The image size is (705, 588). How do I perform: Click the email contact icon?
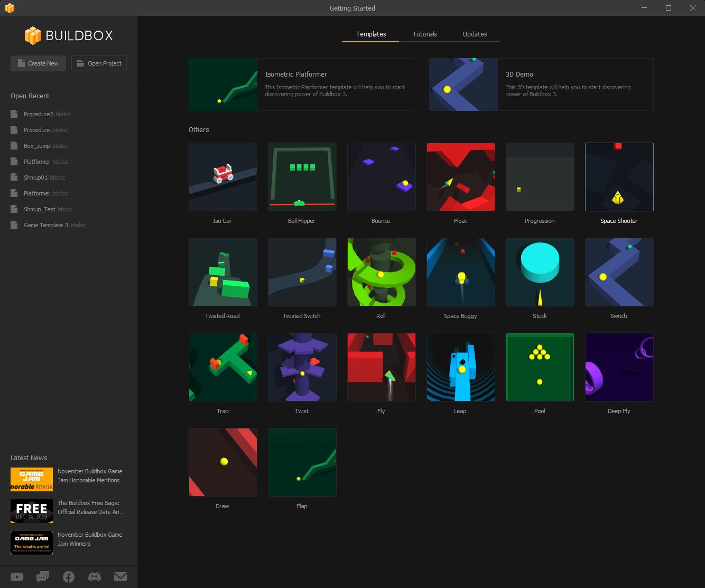(120, 576)
